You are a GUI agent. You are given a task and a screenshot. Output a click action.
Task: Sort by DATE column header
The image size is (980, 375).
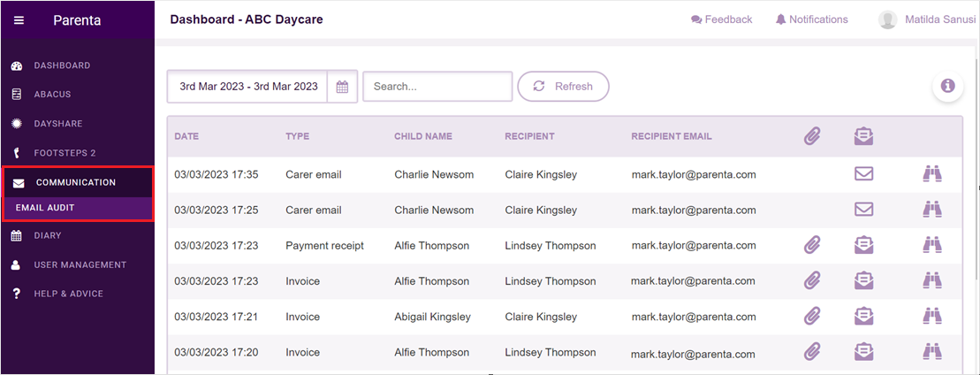tap(186, 136)
